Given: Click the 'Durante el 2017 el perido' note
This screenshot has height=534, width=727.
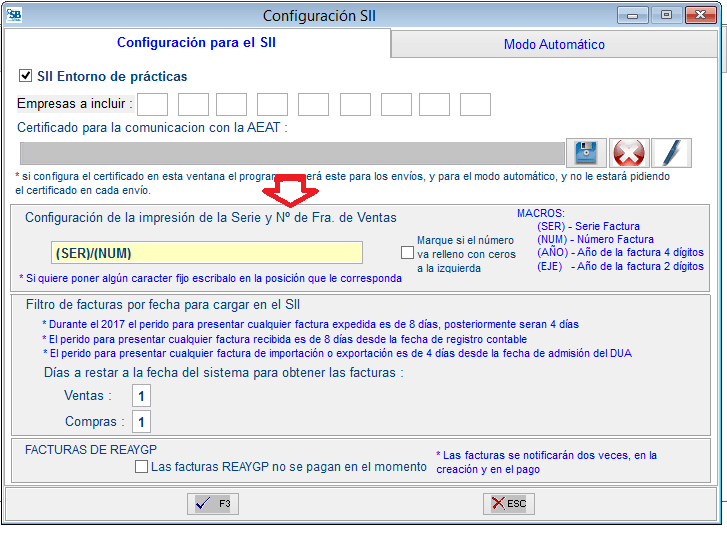Looking at the screenshot, I should pos(311,324).
